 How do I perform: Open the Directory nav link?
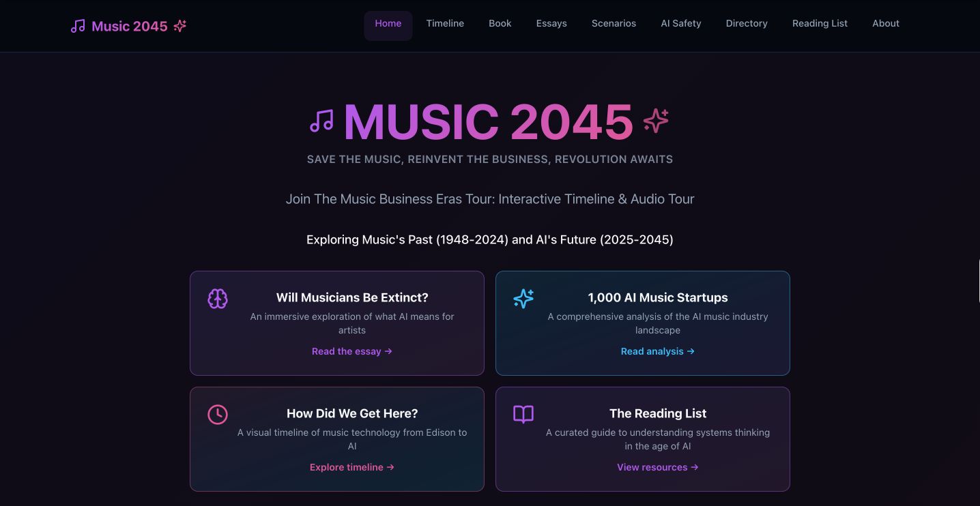[x=747, y=23]
